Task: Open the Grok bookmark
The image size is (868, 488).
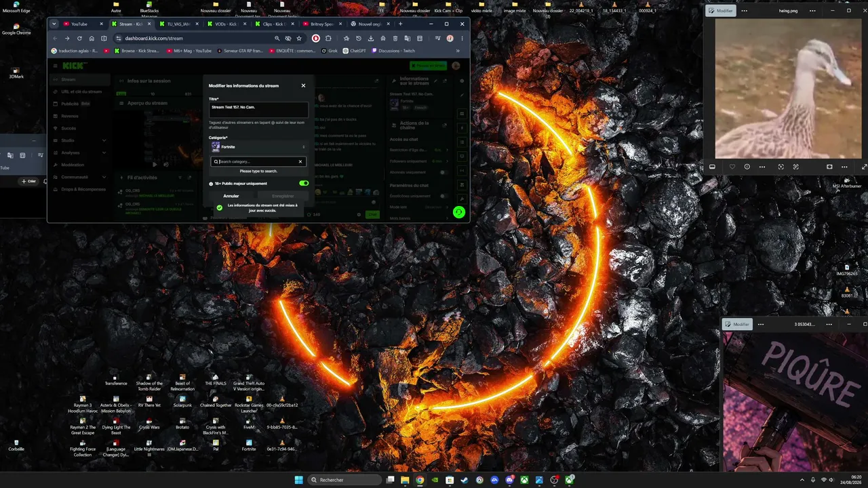Action: (x=330, y=51)
